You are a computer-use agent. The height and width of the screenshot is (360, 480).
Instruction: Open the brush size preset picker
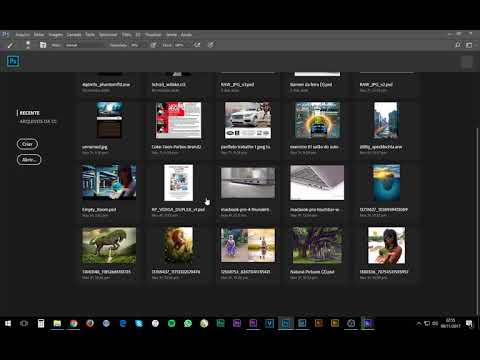pos(28,45)
